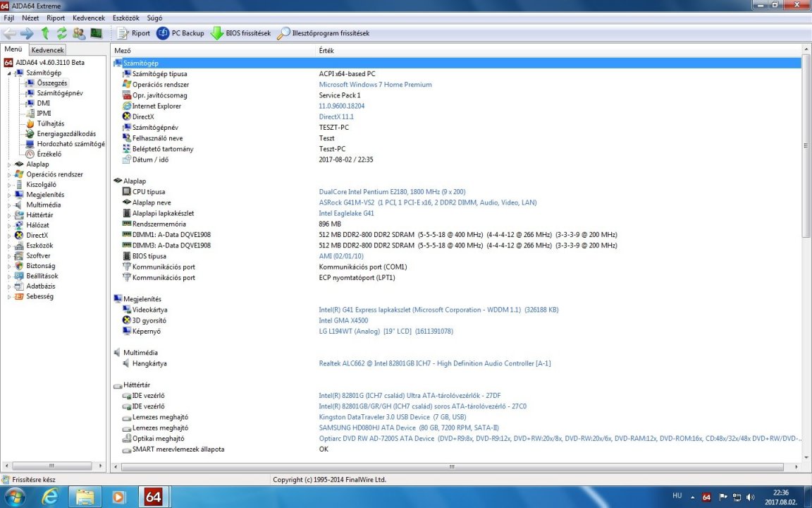Viewport: 812px width, 508px height.
Task: Click the Intel GMA X4500 link
Action: coord(343,320)
